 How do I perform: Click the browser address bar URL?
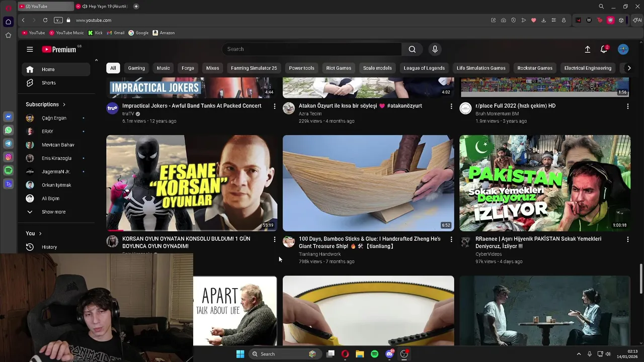(94, 20)
